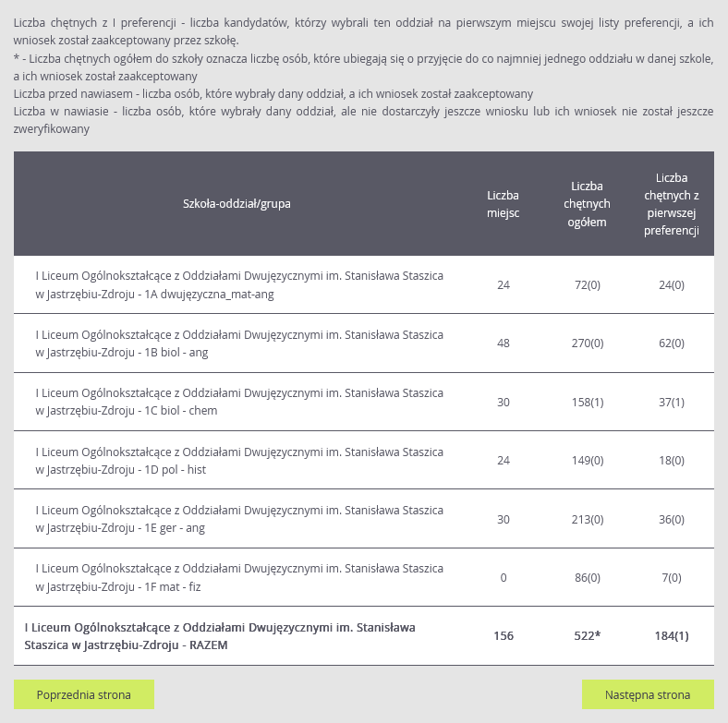Click the 213(0) cell for 1E

[x=588, y=519]
